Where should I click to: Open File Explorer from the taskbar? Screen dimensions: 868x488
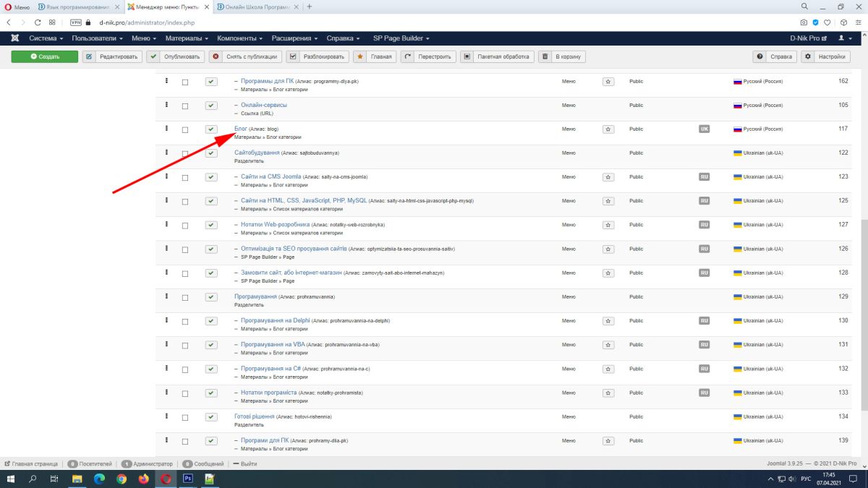(x=77, y=479)
